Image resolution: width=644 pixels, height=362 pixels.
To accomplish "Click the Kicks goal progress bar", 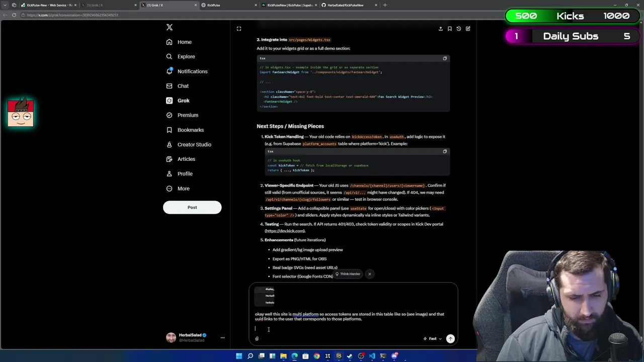I will [x=573, y=16].
